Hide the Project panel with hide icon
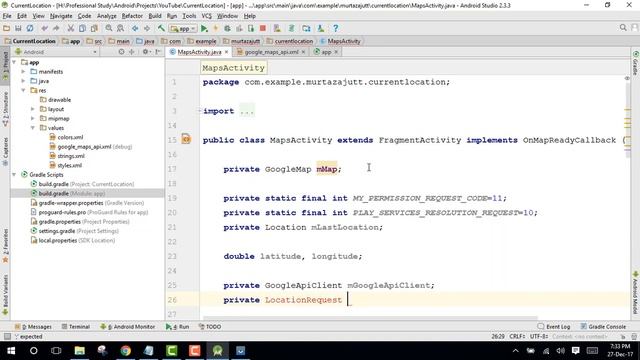Image resolution: width=640 pixels, height=360 pixels. coord(158,52)
